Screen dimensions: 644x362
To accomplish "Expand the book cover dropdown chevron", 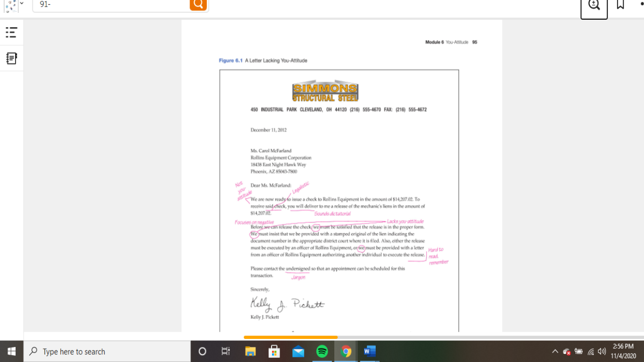I will point(21,4).
